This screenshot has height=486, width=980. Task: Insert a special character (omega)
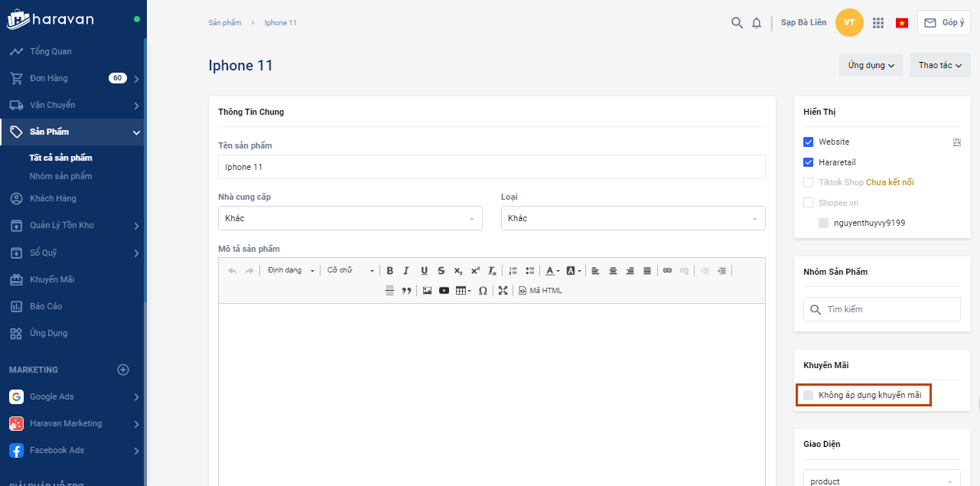coord(483,290)
